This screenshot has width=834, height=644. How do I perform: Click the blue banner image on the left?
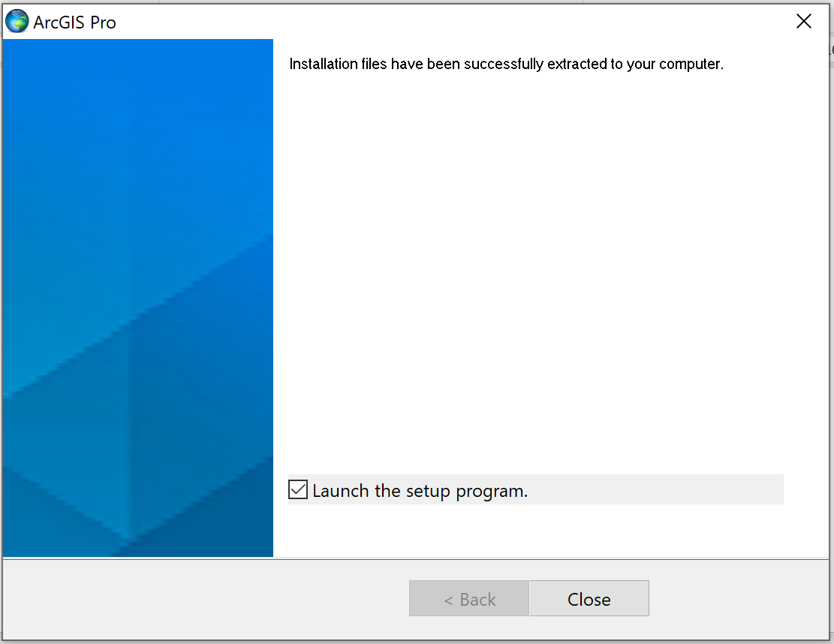click(x=138, y=298)
